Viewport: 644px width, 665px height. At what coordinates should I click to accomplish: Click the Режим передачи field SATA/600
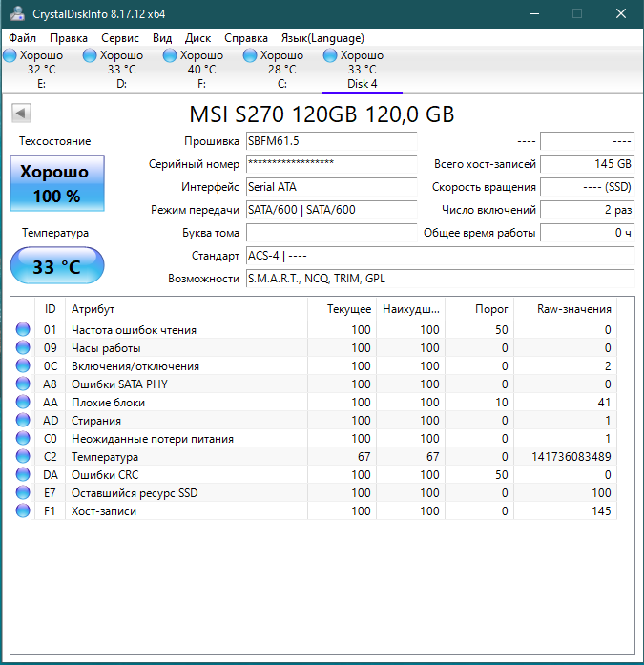pyautogui.click(x=331, y=210)
